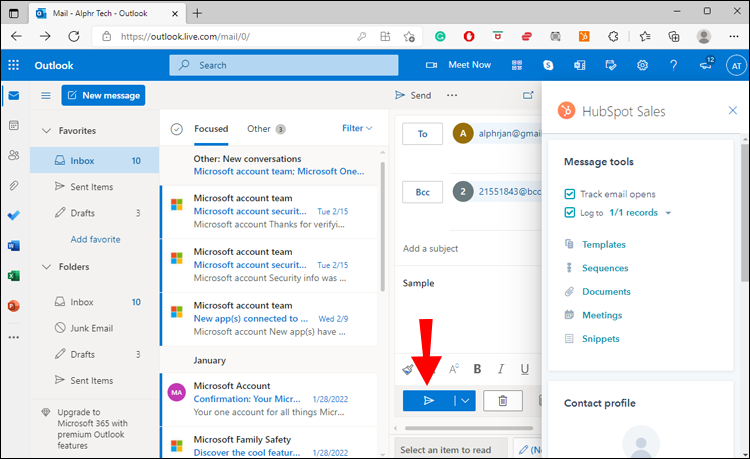Select all messages circle checkbox
750x459 pixels.
click(x=176, y=129)
